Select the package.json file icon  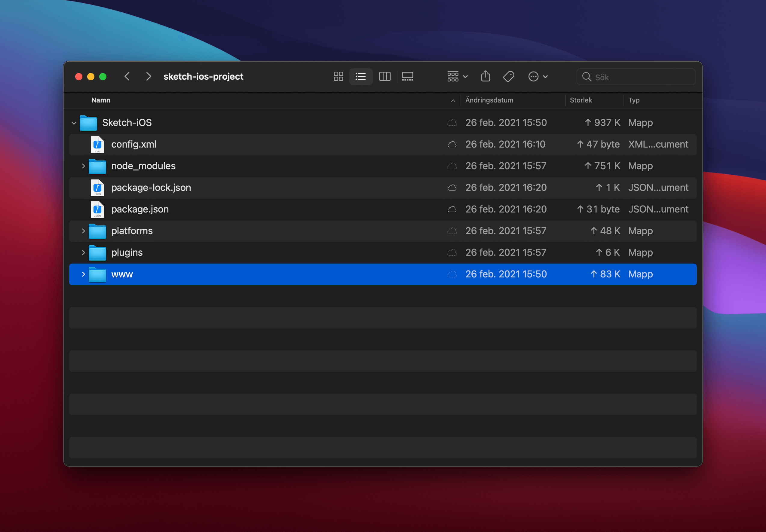point(97,209)
